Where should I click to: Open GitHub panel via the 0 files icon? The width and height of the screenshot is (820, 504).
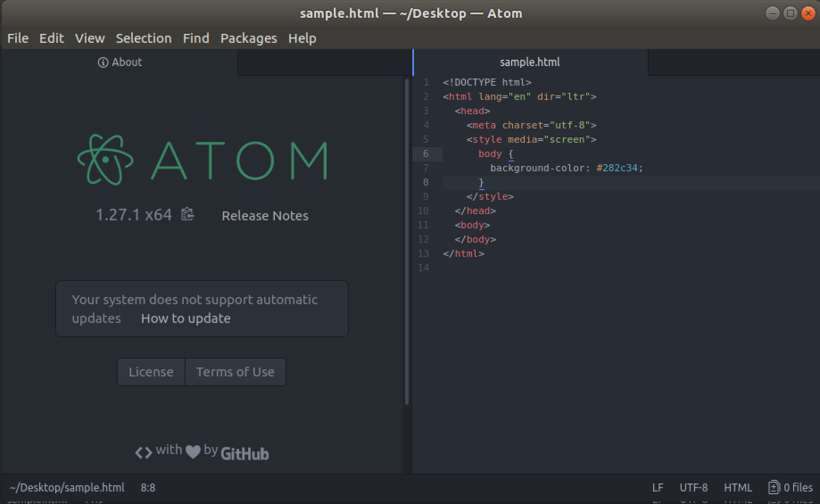790,487
